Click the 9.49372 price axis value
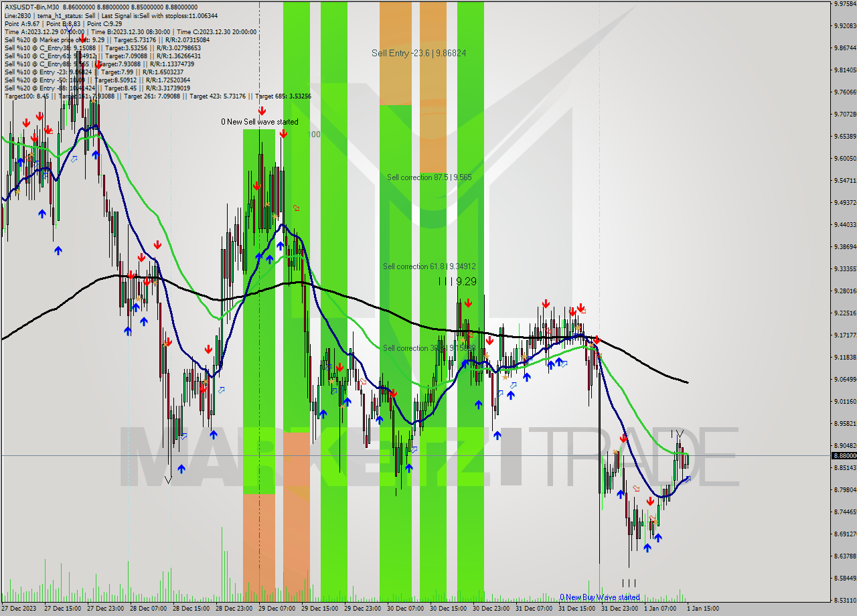Viewport: 857px width, 616px height. 845,202
